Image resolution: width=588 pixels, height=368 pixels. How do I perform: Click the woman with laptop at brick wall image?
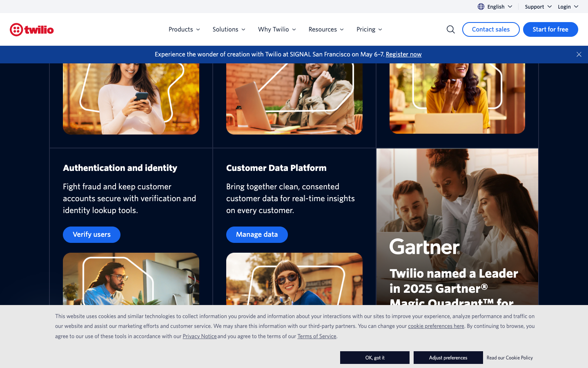(x=294, y=99)
